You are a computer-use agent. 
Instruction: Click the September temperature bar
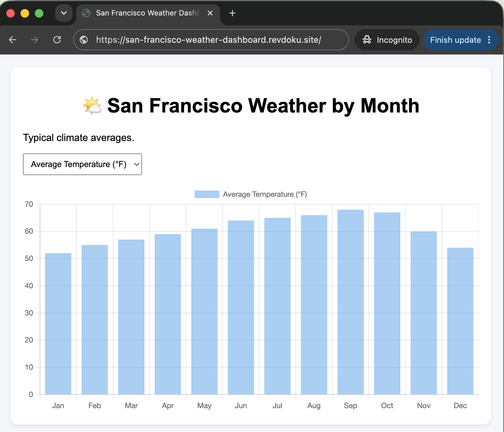tap(351, 302)
